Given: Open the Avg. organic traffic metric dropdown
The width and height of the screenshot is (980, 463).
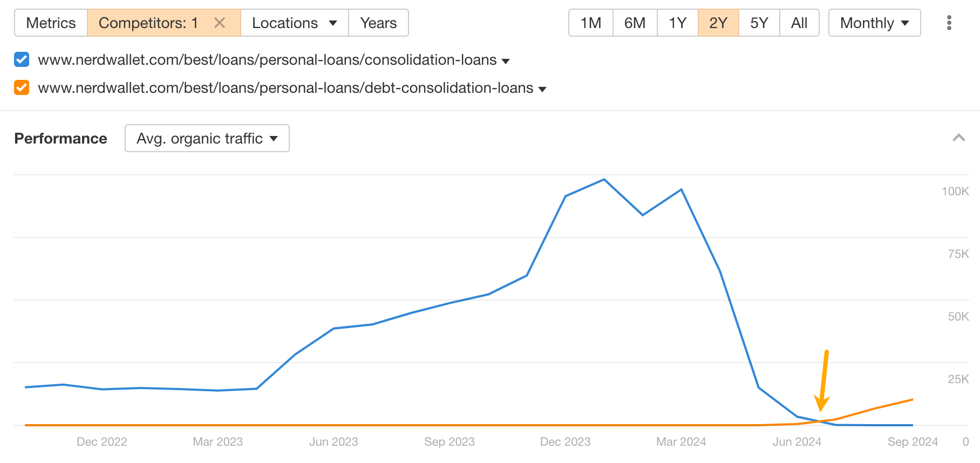Looking at the screenshot, I should [207, 138].
